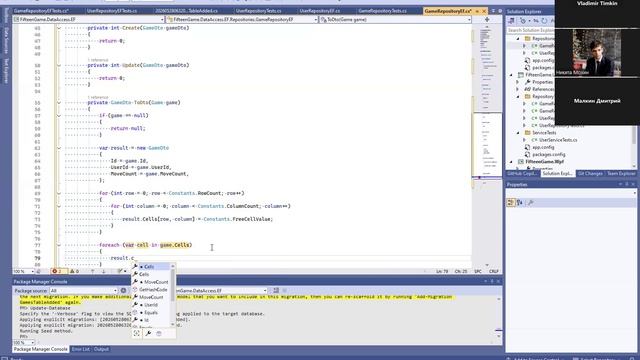Switch to the Git Changes tab
640x360 pixels.
[590, 174]
